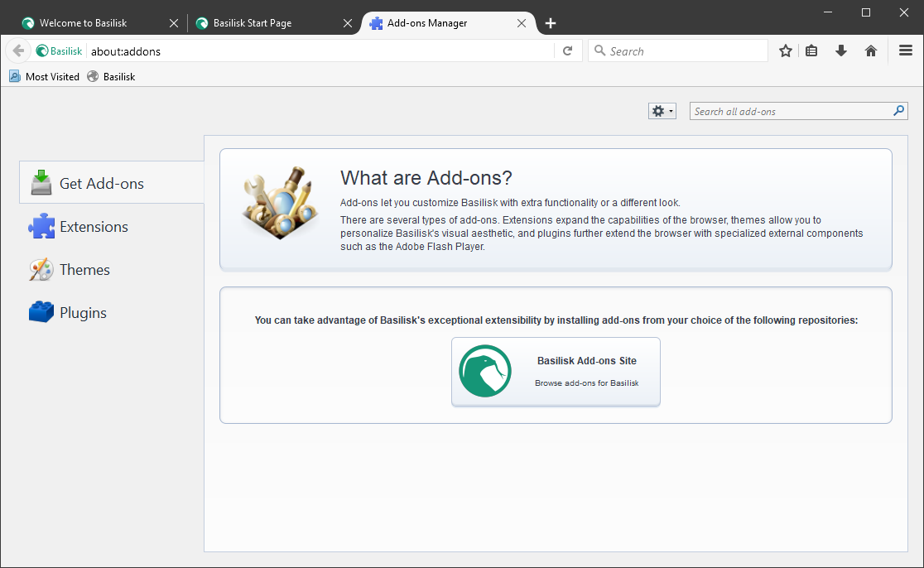Open the bookmarks list icon
This screenshot has height=568, width=924.
(811, 51)
